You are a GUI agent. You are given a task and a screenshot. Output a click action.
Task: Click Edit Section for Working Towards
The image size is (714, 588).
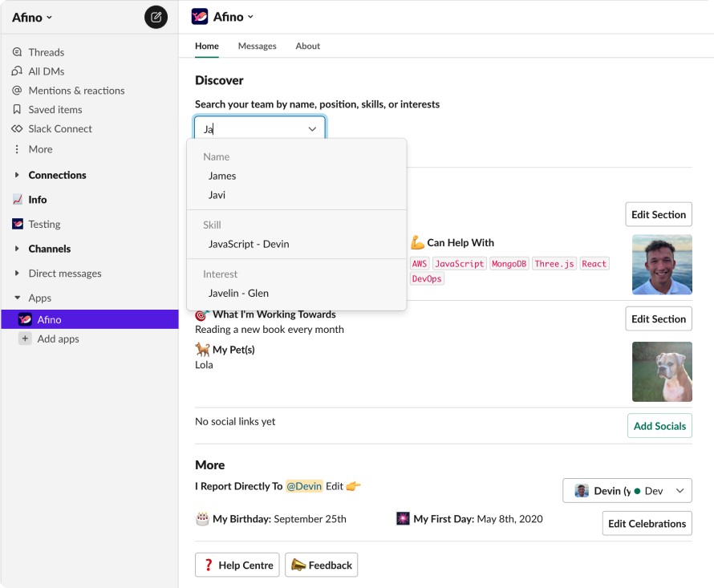click(659, 318)
